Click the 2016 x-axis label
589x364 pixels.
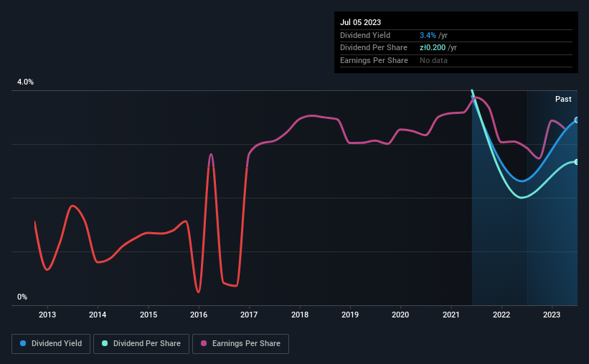point(199,315)
